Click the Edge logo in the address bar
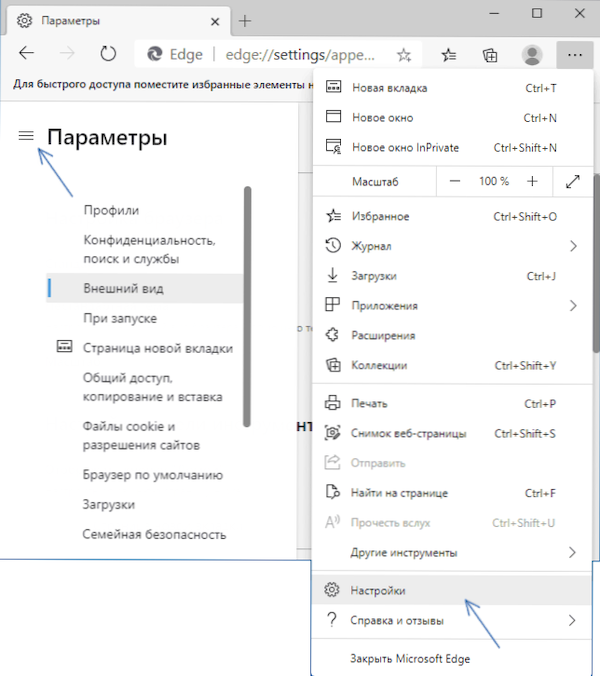Screen dimensions: 600x676 coord(154,54)
